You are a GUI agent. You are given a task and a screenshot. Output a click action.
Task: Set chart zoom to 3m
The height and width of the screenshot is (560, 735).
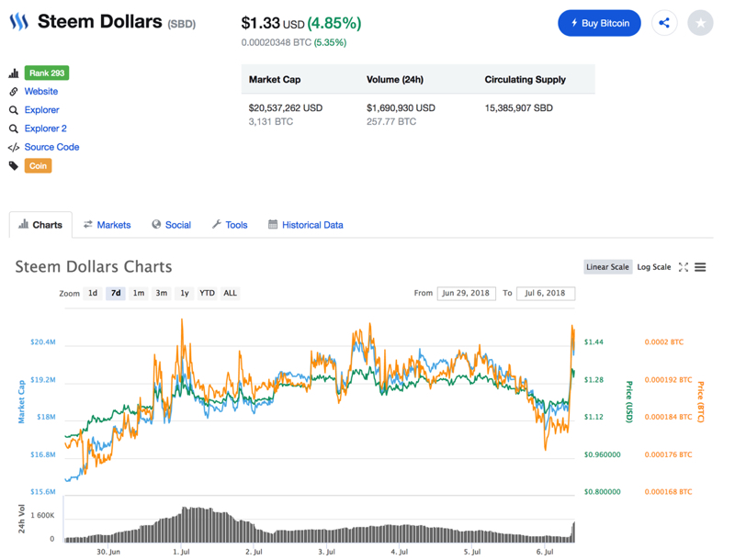coord(162,293)
